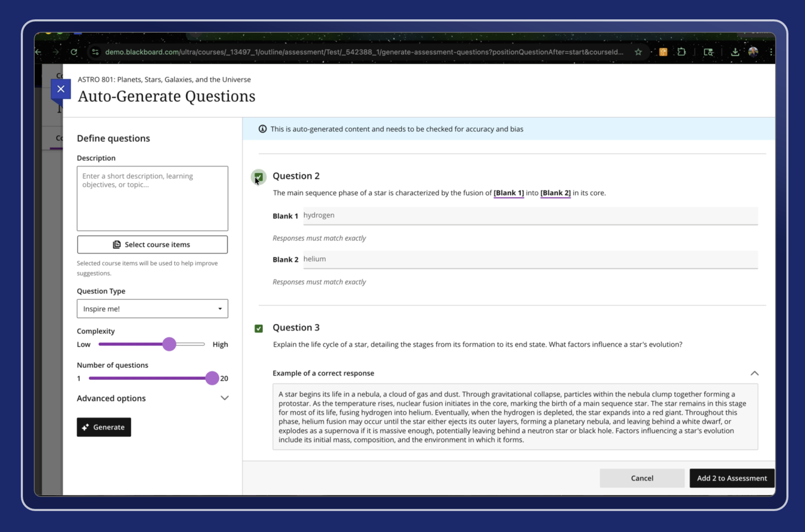Uncheck the Question 3 checkbox
Viewport: 805px width, 532px height.
[x=258, y=328]
